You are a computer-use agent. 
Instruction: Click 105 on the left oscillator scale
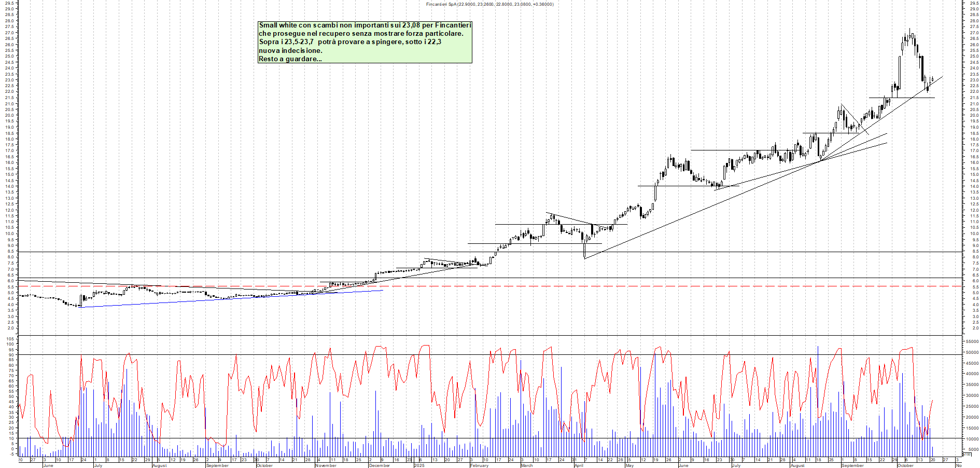pos(10,338)
